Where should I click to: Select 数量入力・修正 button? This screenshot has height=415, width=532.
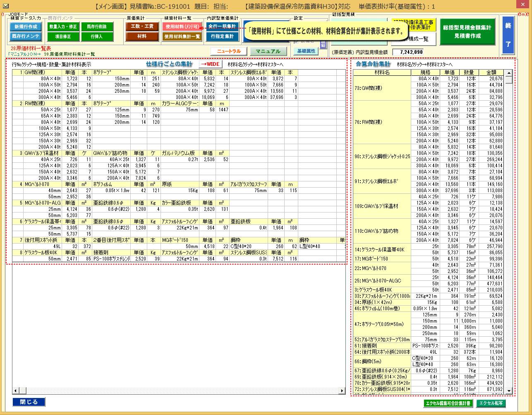point(63,27)
